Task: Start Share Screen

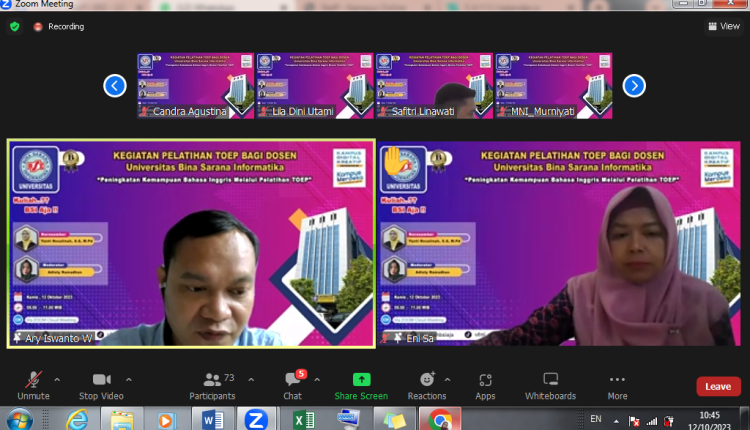Action: click(361, 386)
